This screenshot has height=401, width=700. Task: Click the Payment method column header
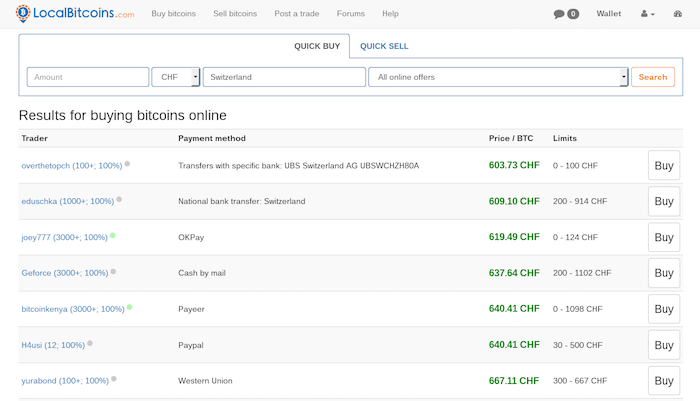coord(212,138)
